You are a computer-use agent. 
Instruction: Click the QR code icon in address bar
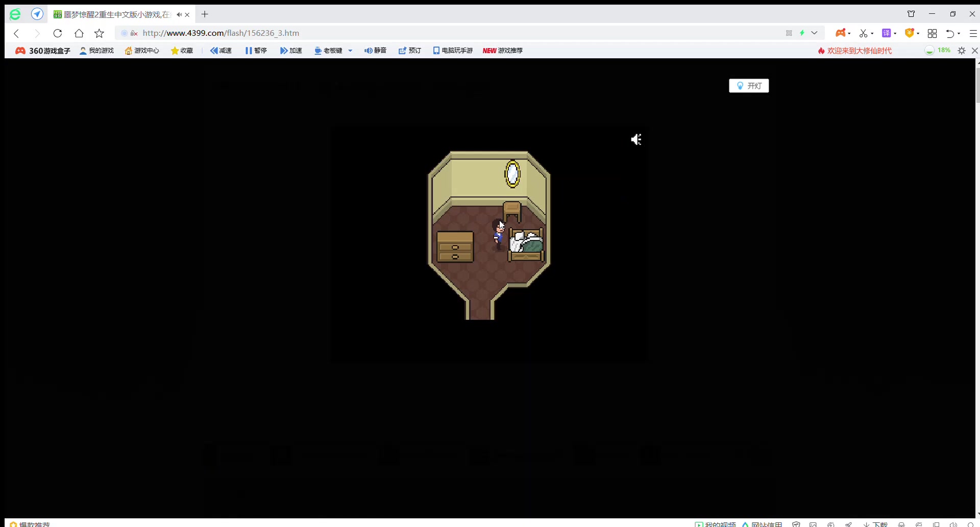point(789,33)
